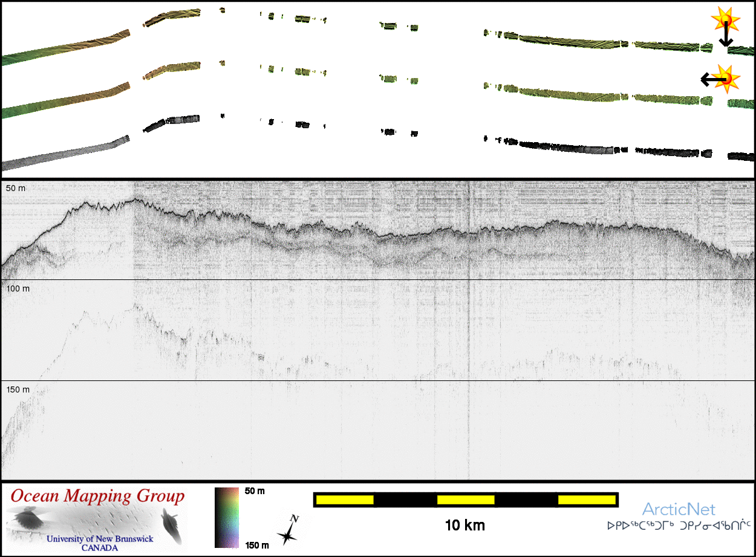Select the middle yellow scale bar segment

466,500
